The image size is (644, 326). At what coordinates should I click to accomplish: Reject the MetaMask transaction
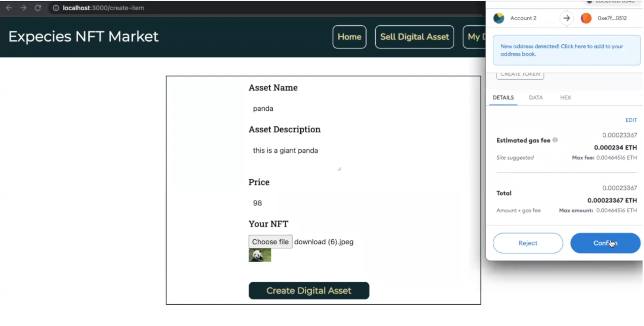click(527, 243)
